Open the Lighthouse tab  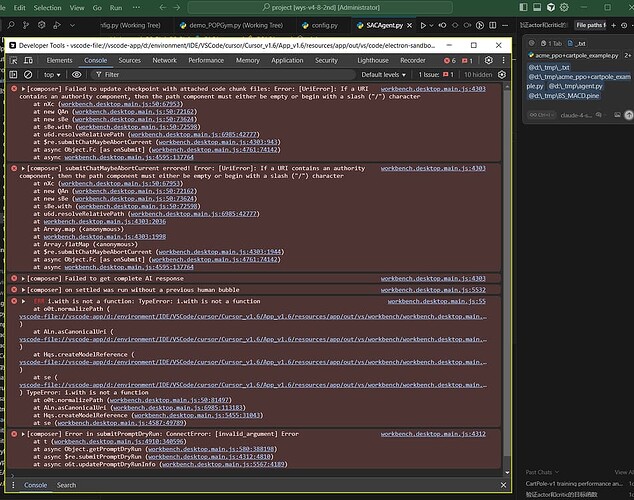373,60
